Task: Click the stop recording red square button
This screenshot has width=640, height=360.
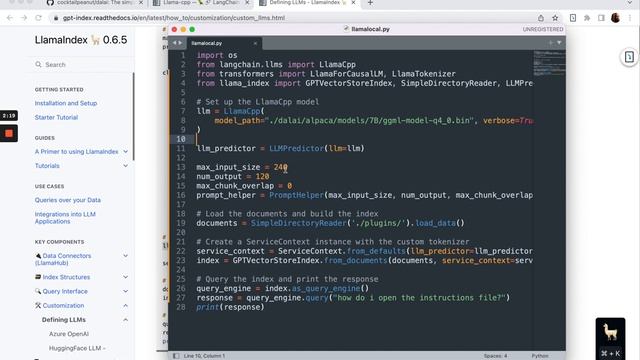Action: [9, 133]
